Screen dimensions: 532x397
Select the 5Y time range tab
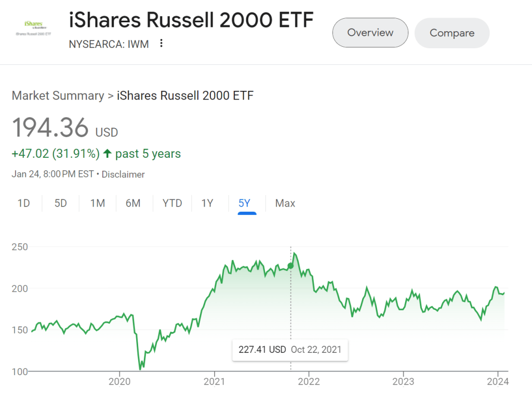coord(244,203)
